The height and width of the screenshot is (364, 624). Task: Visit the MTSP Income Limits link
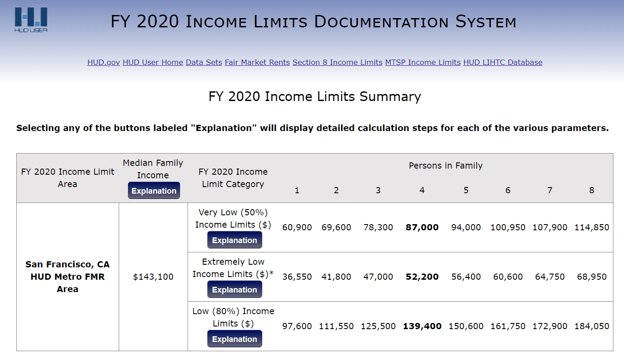423,62
